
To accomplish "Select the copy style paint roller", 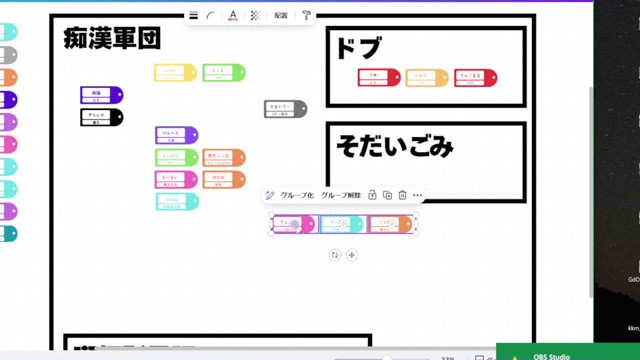I will click(x=306, y=16).
